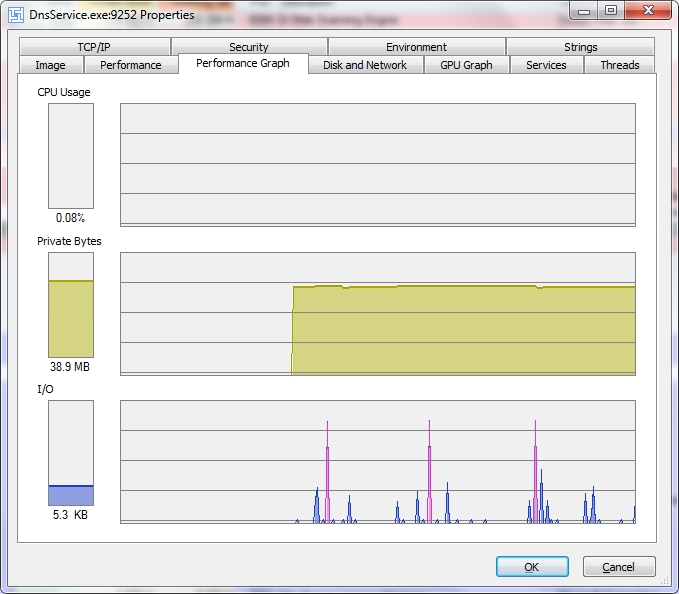Click the I/O level meter
The width and height of the screenshot is (679, 594).
tap(71, 453)
